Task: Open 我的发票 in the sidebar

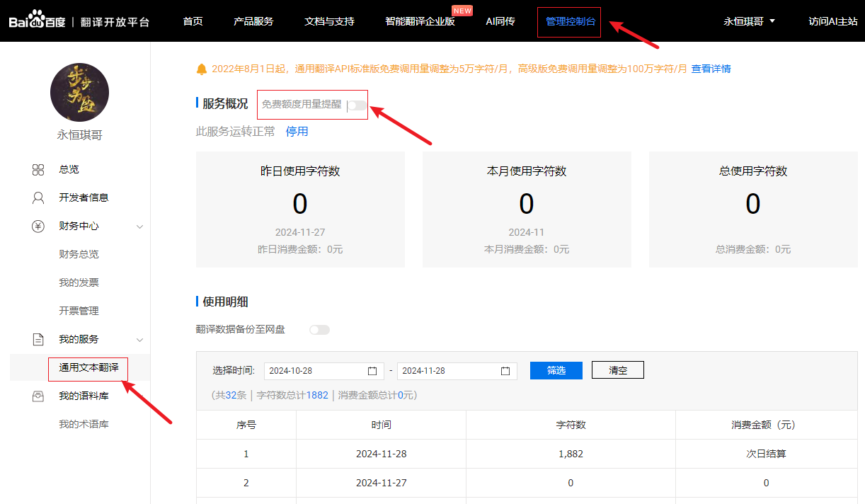Action: click(x=79, y=282)
